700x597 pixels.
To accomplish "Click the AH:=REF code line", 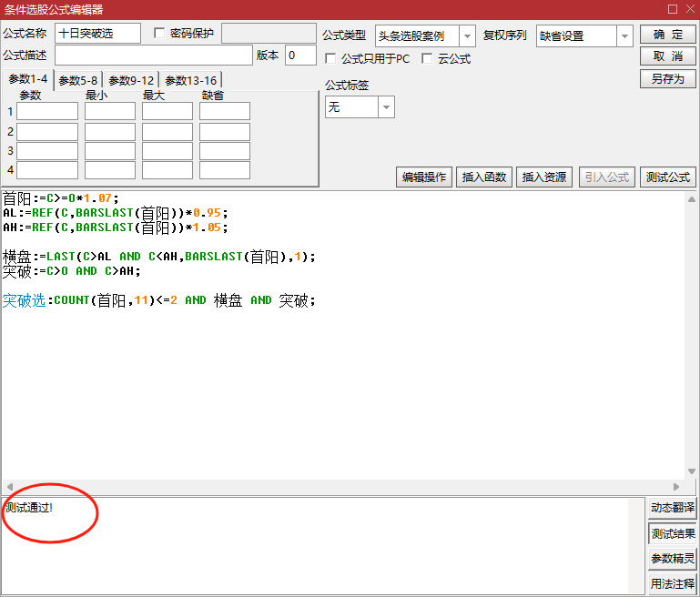I will tap(116, 228).
